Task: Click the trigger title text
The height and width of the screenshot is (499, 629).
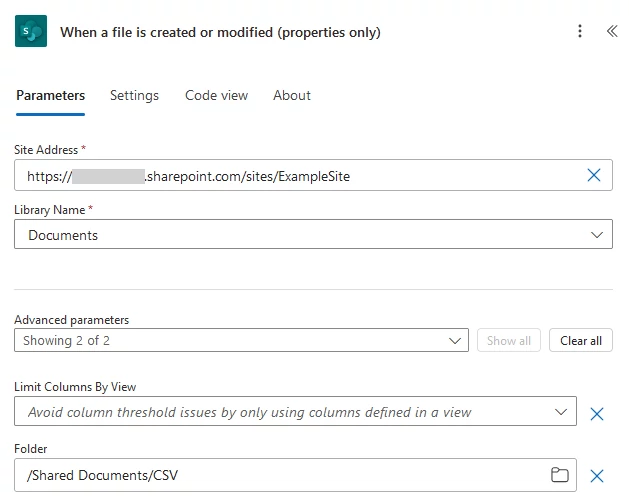Action: tap(220, 32)
